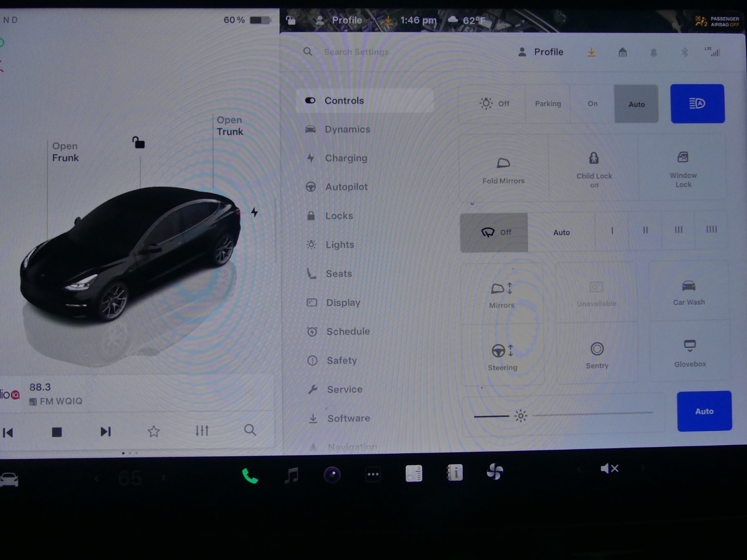Image resolution: width=747 pixels, height=560 pixels.
Task: Open the Charging settings menu
Action: (346, 158)
